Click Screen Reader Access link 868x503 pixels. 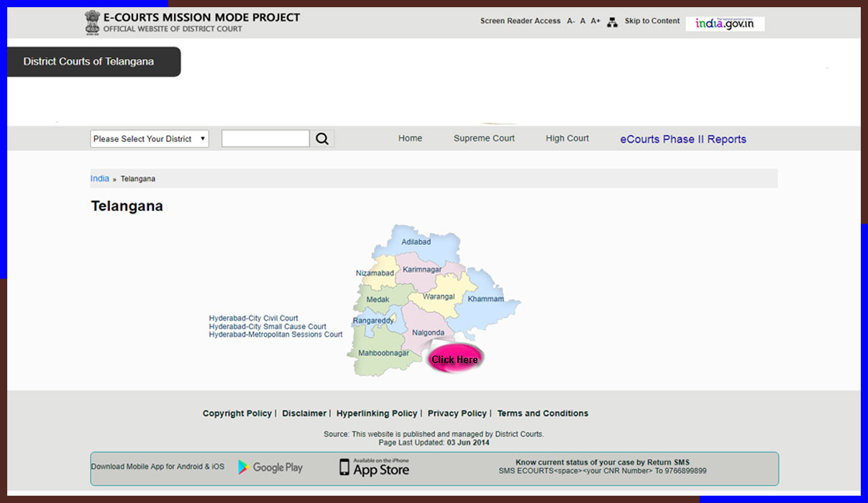(x=520, y=22)
